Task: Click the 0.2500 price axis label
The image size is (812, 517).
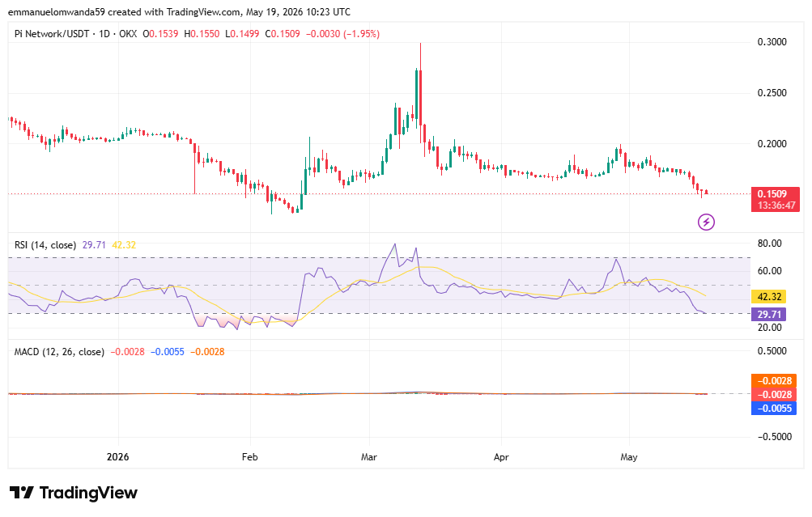Action: click(772, 93)
